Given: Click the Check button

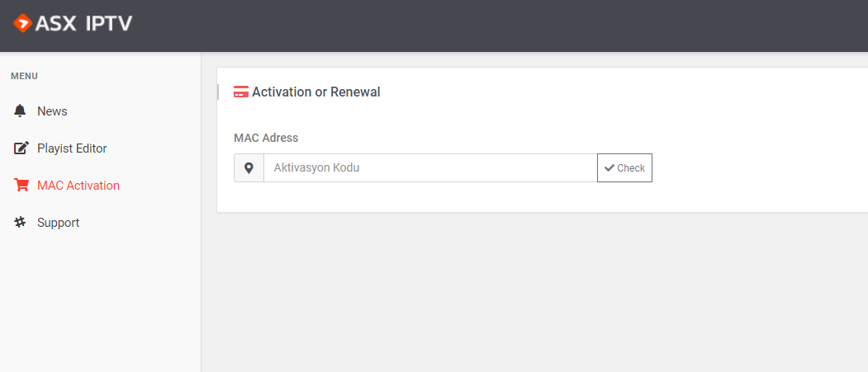Looking at the screenshot, I should [x=624, y=168].
